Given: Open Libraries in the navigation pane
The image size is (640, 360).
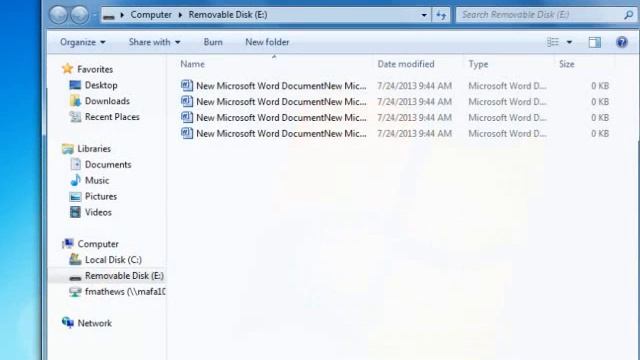Looking at the screenshot, I should [94, 149].
